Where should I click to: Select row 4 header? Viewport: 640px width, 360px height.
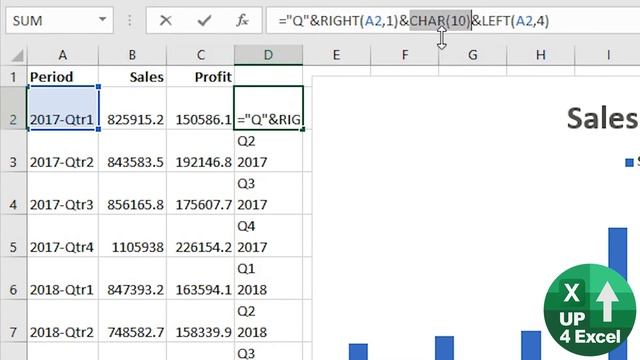[x=13, y=193]
